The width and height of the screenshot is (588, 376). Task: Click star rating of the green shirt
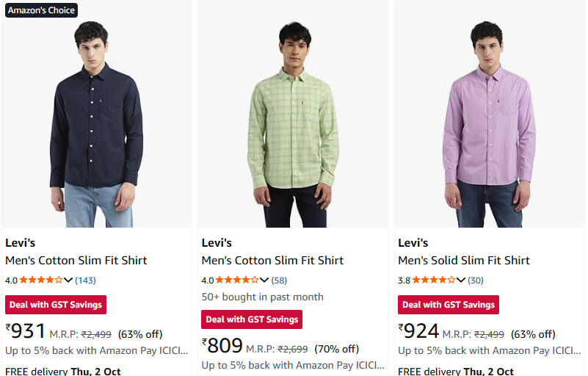pyautogui.click(x=237, y=280)
